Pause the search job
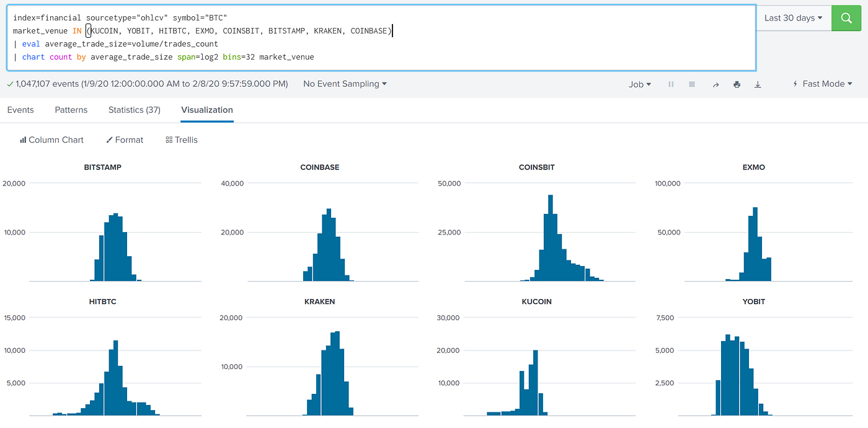This screenshot has width=868, height=428. tap(671, 84)
